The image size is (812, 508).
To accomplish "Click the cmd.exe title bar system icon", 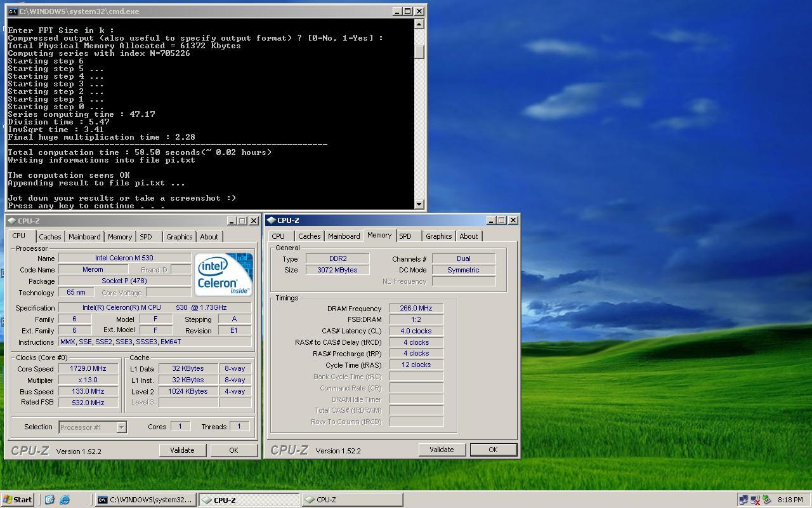I will (x=13, y=11).
